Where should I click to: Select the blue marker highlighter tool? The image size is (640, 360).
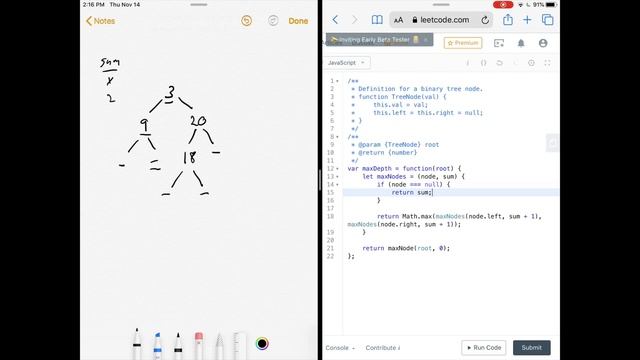tap(158, 345)
